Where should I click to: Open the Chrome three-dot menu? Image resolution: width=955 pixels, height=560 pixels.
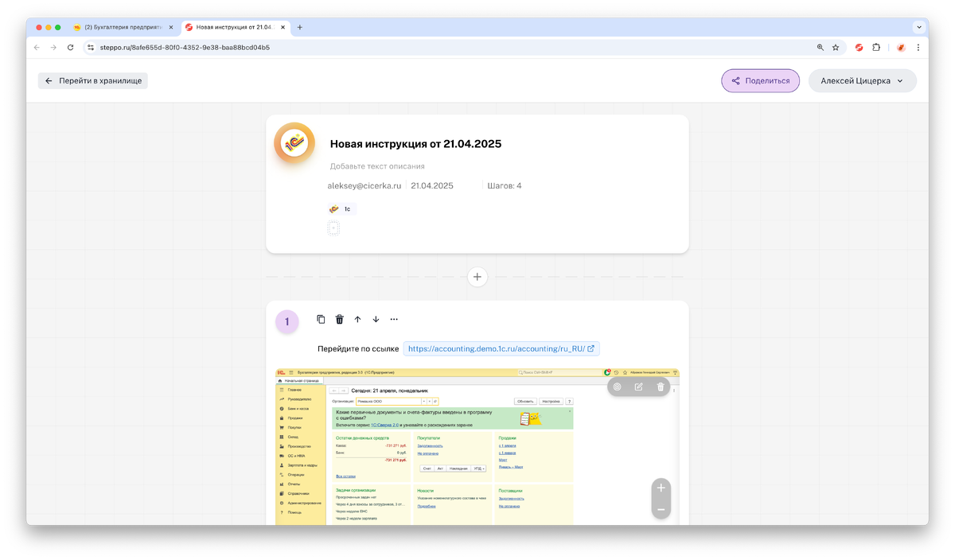(x=919, y=48)
